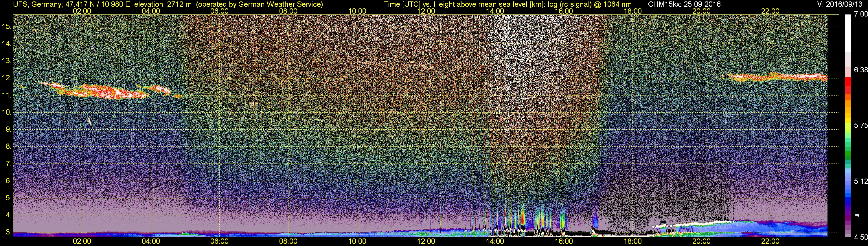Viewport: 868px width, 246px height.
Task: Click the 22:00 label on bottom time axis
Action: click(770, 241)
